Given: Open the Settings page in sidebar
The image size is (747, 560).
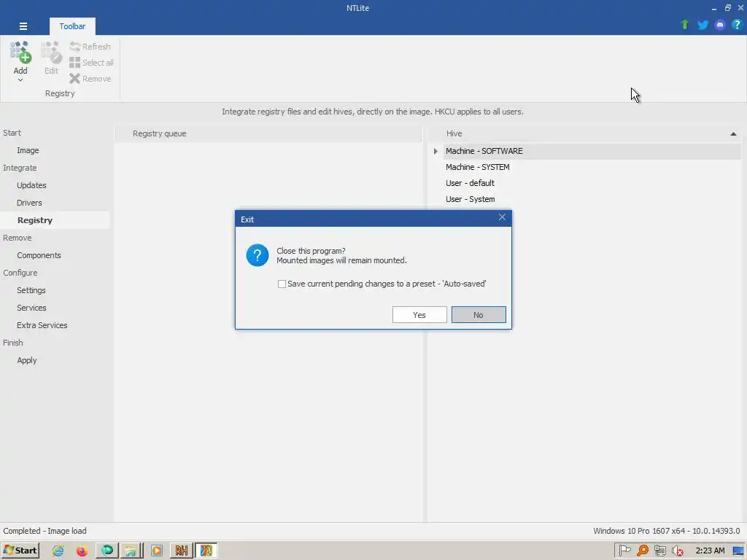Looking at the screenshot, I should click(x=31, y=290).
